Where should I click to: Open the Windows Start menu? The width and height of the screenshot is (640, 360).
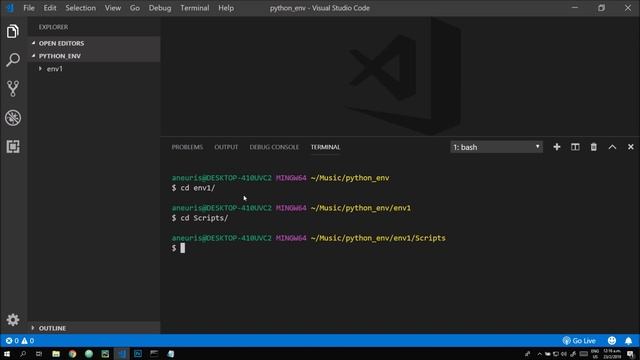pos(7,353)
